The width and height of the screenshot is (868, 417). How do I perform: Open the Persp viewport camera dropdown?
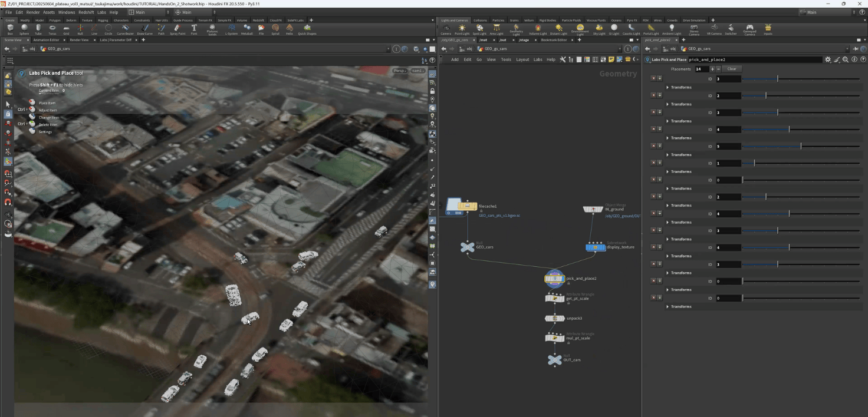pos(400,71)
